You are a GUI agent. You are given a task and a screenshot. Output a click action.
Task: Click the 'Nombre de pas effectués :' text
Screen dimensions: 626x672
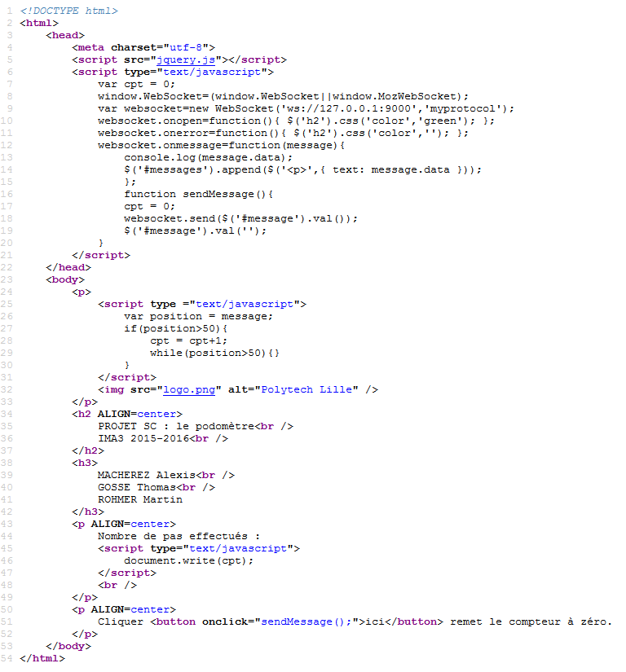pos(179,536)
